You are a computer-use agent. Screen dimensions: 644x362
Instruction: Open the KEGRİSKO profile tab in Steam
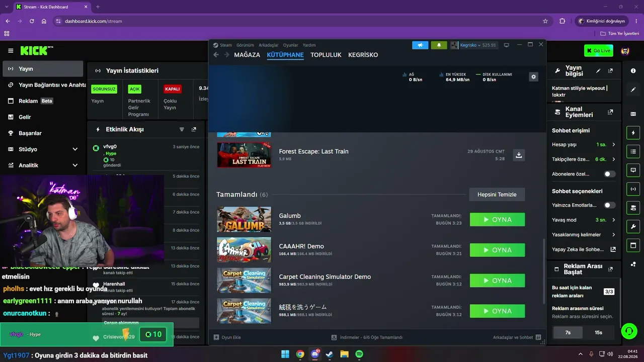pyautogui.click(x=363, y=55)
